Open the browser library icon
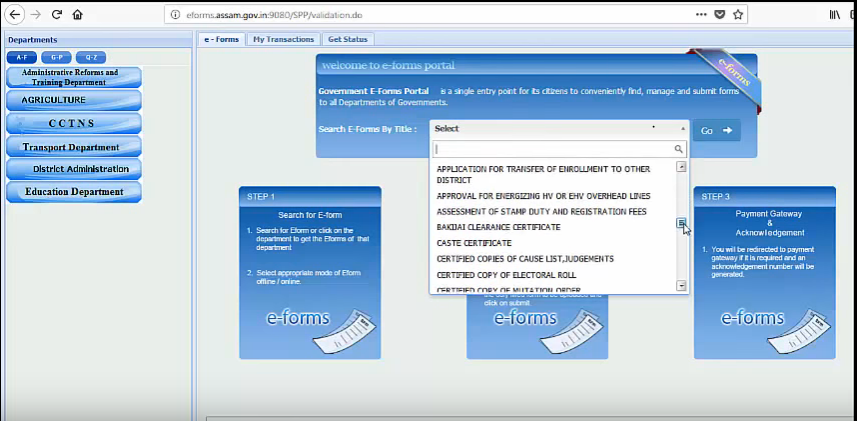The image size is (857, 421). 806,15
